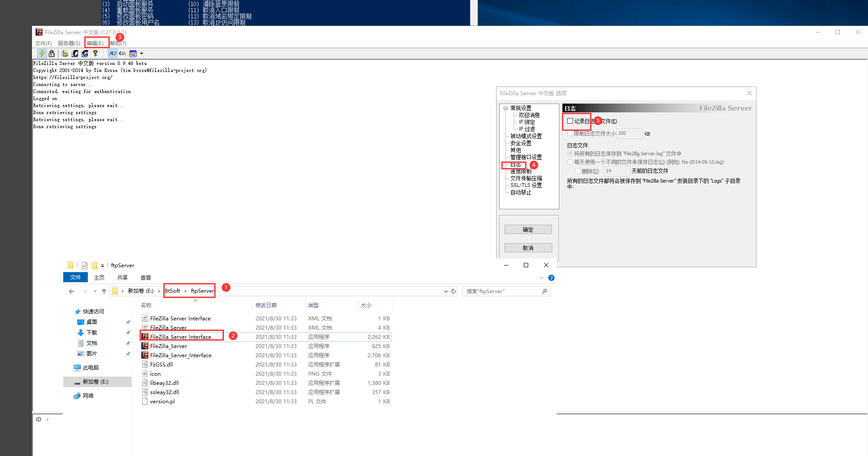Image resolution: width=868 pixels, height=456 pixels.
Task: Open the Groups editor icon in FileZilla toolbar
Action: coord(85,54)
